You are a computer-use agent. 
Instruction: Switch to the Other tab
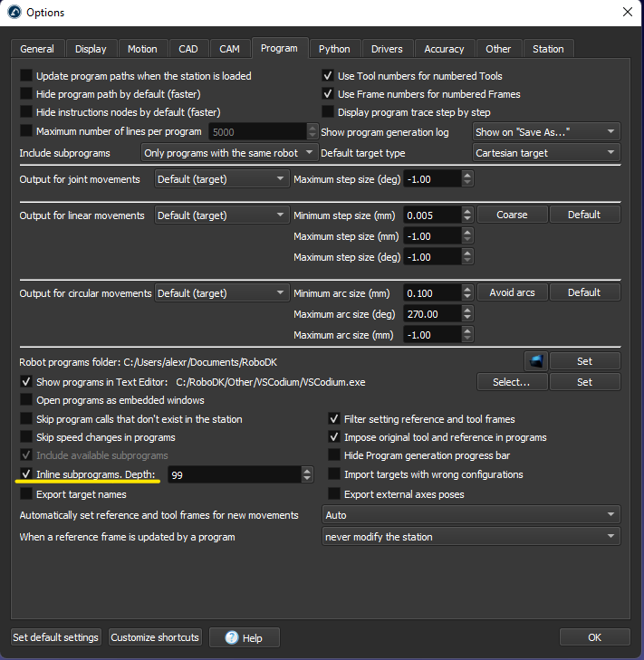498,49
